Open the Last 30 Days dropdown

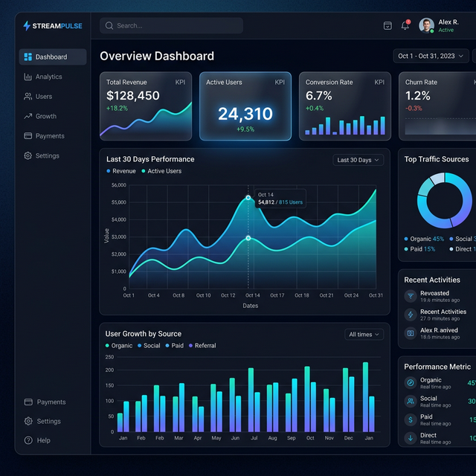click(358, 160)
